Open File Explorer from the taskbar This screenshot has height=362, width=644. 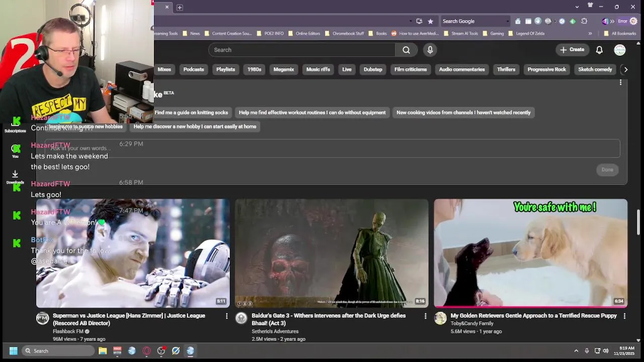(x=103, y=351)
